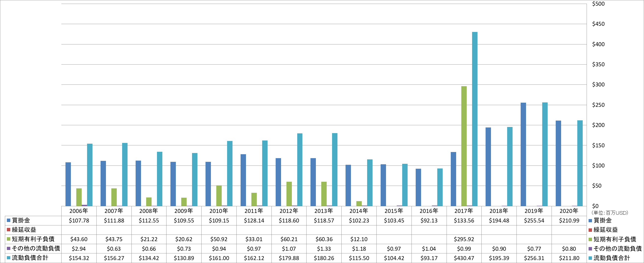
Task: Click the $154.32 total cell for 2006
Action: coord(79,258)
